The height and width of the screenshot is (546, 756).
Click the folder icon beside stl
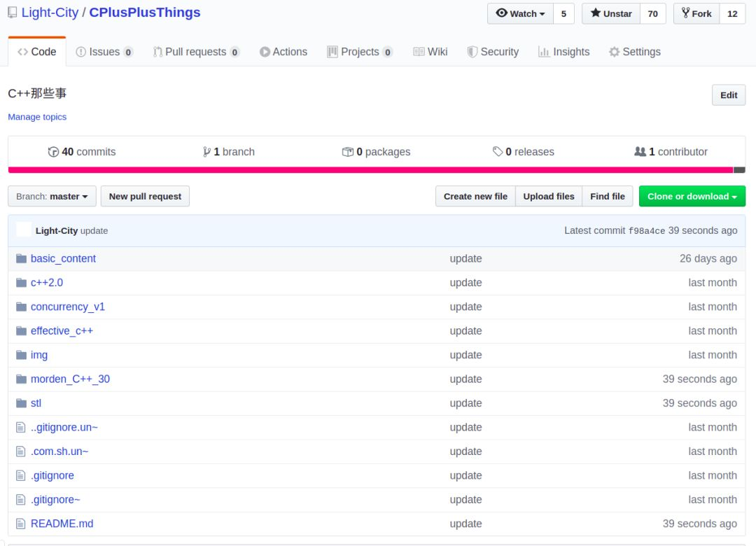tap(21, 403)
